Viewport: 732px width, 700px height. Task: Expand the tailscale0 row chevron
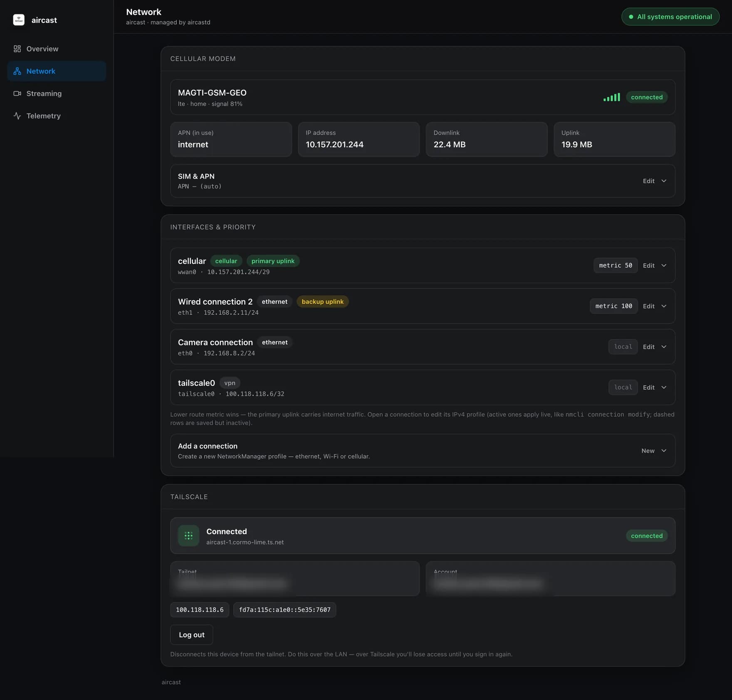pos(664,387)
